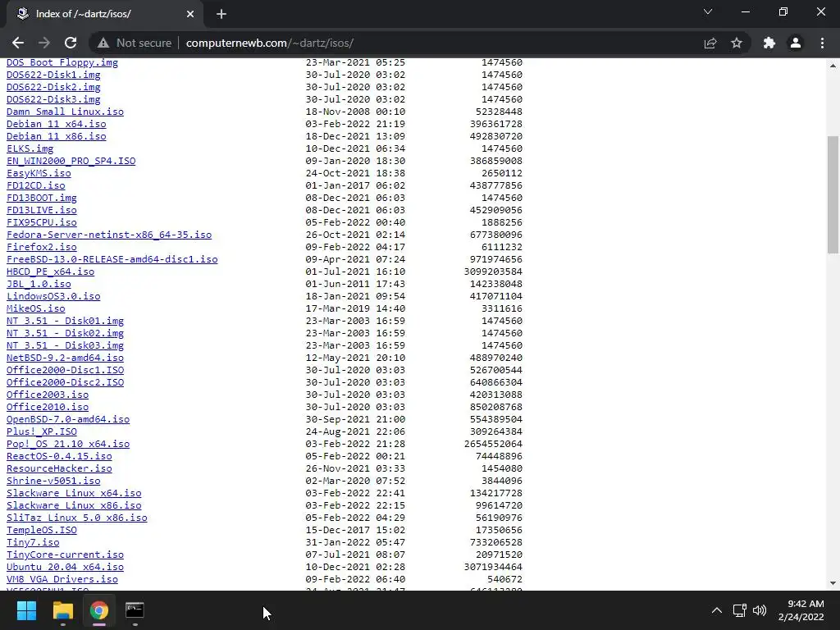
Task: Open DOS622-Disk3.img link
Action: click(53, 99)
